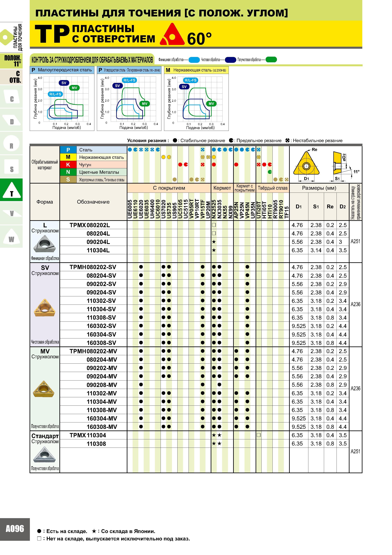Click the С покрытием column group header

[169, 188]
